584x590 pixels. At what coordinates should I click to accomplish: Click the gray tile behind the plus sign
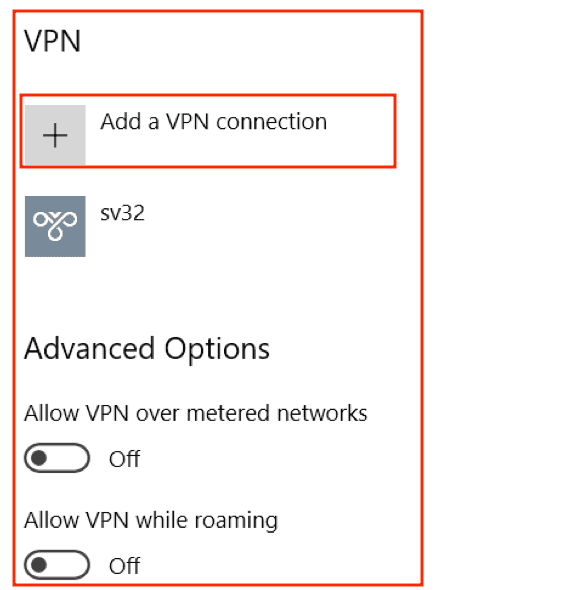[55, 135]
